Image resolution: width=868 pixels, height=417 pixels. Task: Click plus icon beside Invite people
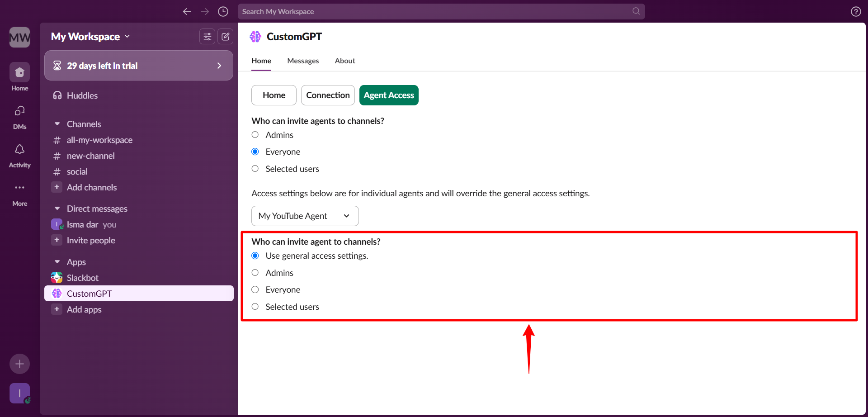[x=57, y=240]
